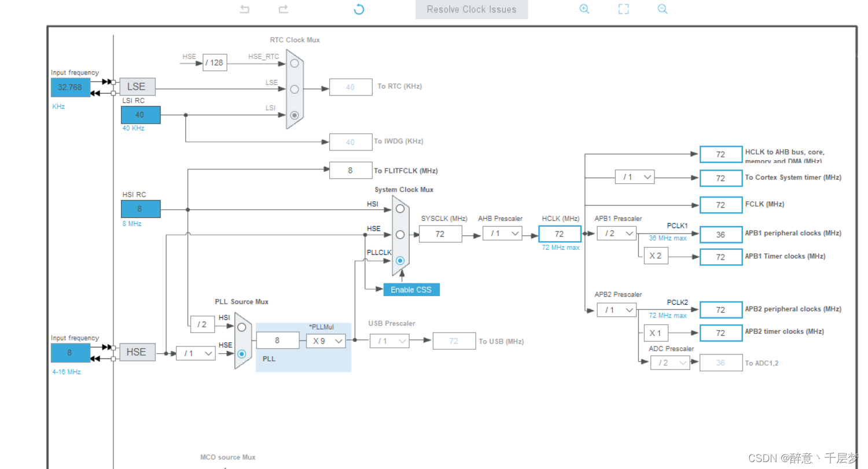
Task: Click the HCLK to AHB bus value box
Action: click(721, 154)
